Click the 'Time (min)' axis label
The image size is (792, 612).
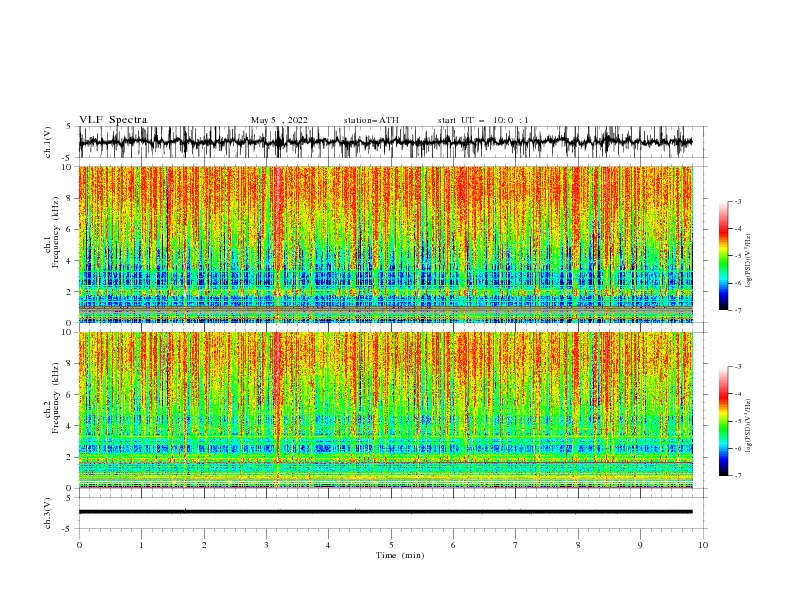pyautogui.click(x=400, y=555)
